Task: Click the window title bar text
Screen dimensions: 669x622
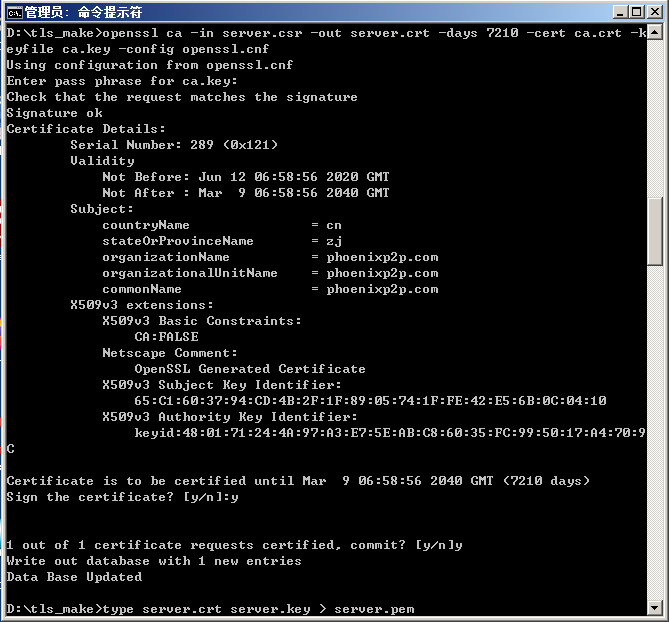Action: tap(83, 12)
